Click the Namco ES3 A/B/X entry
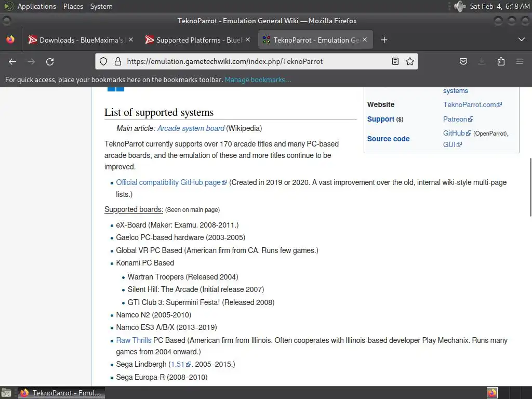 click(x=166, y=327)
